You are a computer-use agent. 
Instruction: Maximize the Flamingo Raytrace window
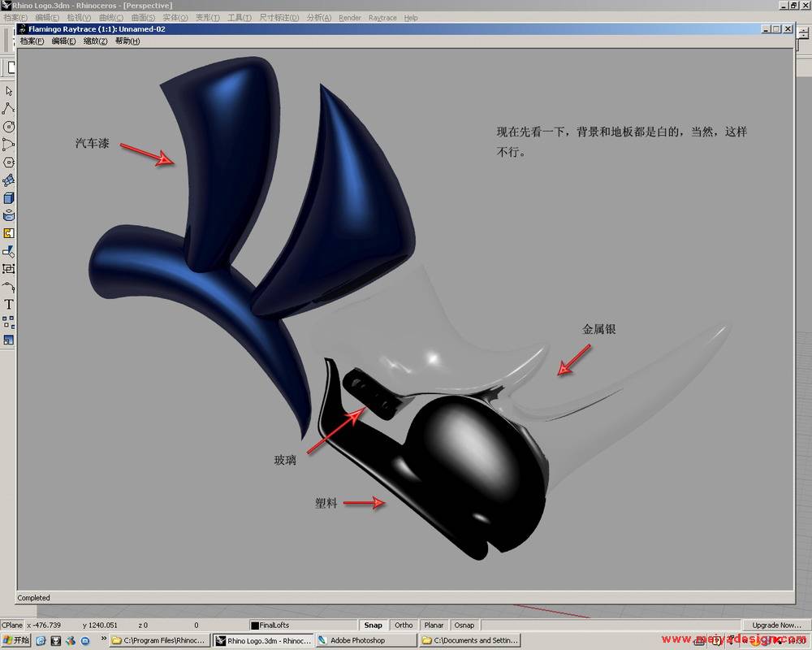[776, 29]
